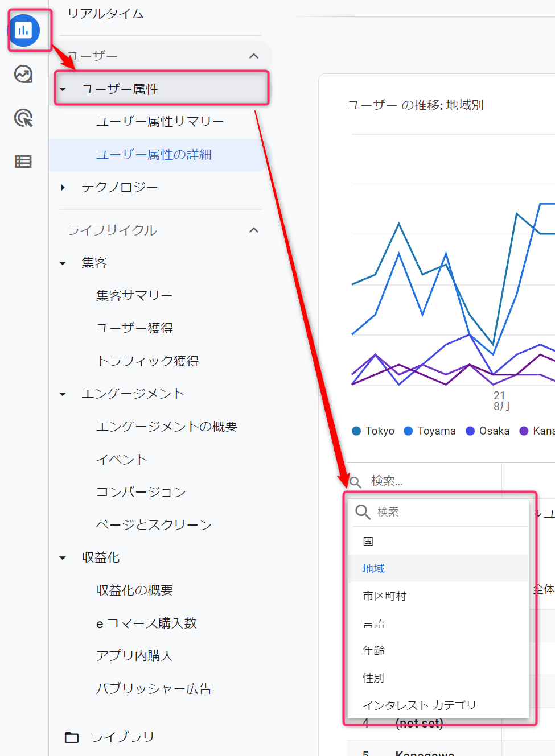Screen dimensions: 555x756
Task: Select 年齢 dimension option
Action: pyautogui.click(x=374, y=650)
